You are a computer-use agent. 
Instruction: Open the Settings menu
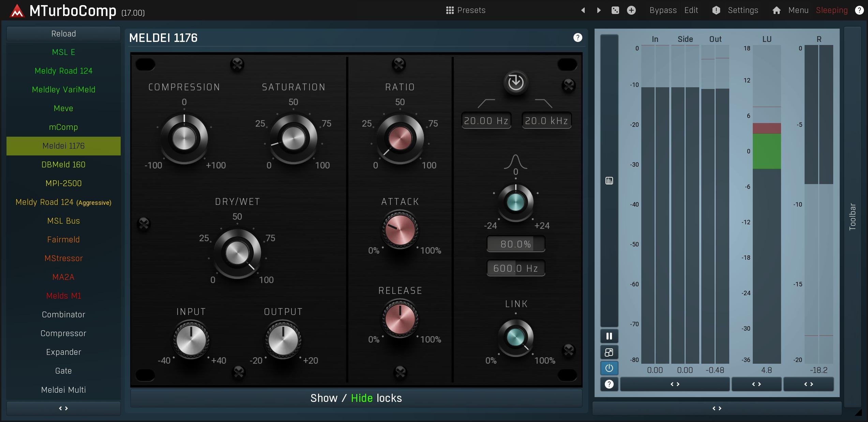pos(743,10)
